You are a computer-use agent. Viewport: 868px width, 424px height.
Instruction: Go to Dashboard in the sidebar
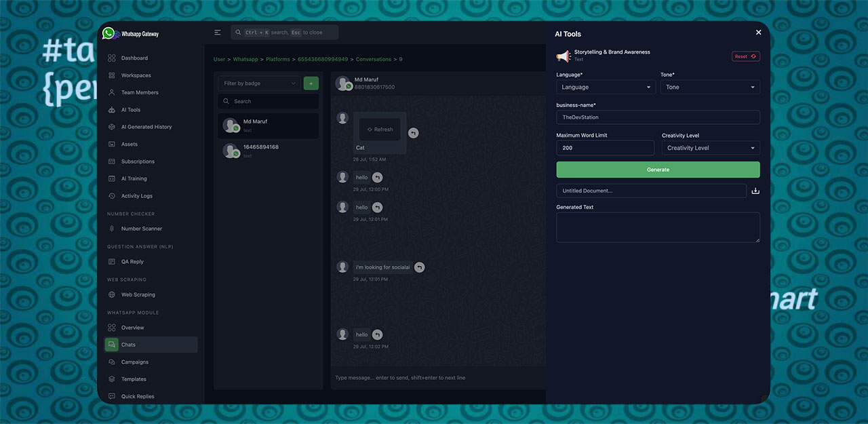point(134,58)
